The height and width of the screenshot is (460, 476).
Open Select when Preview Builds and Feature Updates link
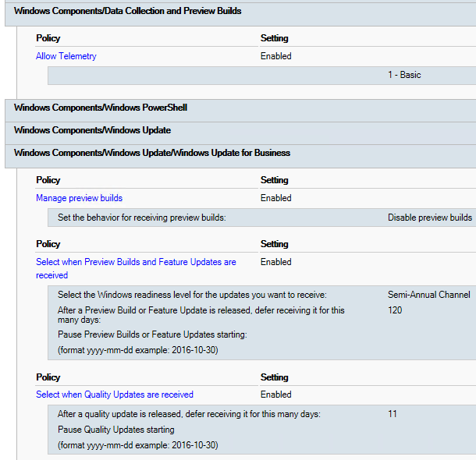click(136, 268)
